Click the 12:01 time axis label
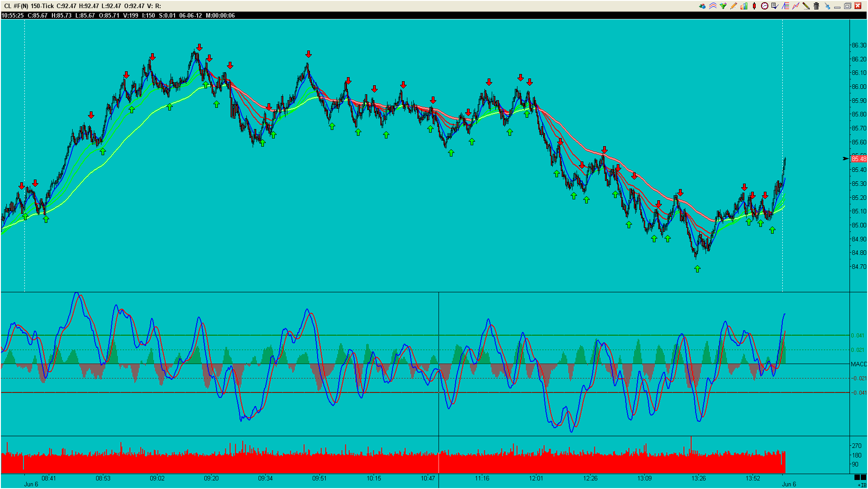 [536, 478]
